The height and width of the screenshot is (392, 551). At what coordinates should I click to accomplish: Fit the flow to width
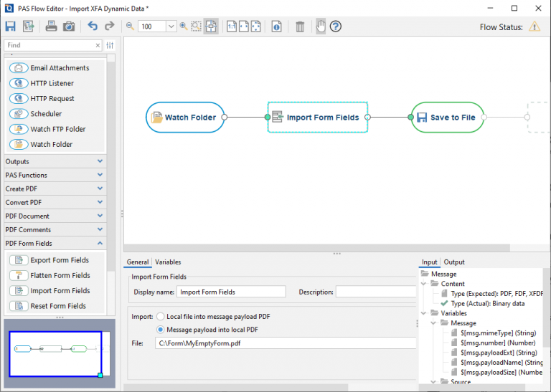tap(244, 27)
